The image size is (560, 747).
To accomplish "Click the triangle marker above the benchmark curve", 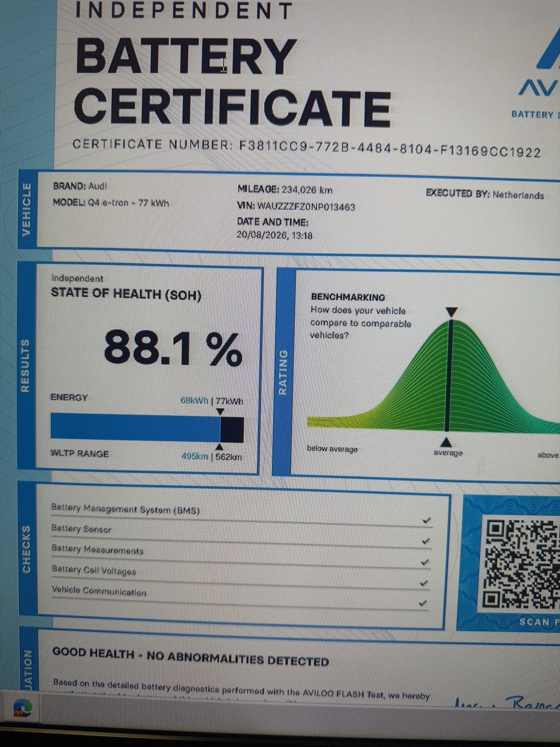I will (x=451, y=312).
